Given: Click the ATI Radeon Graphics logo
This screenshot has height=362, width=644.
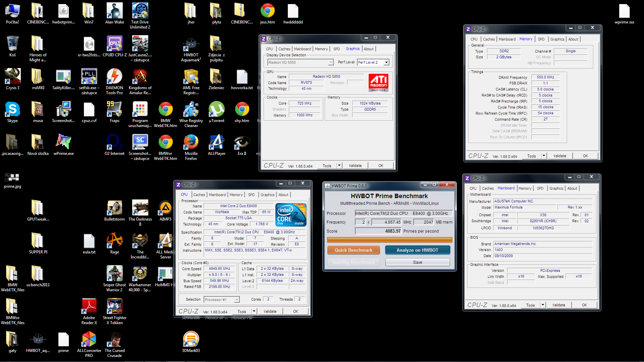Looking at the screenshot, I should (378, 83).
